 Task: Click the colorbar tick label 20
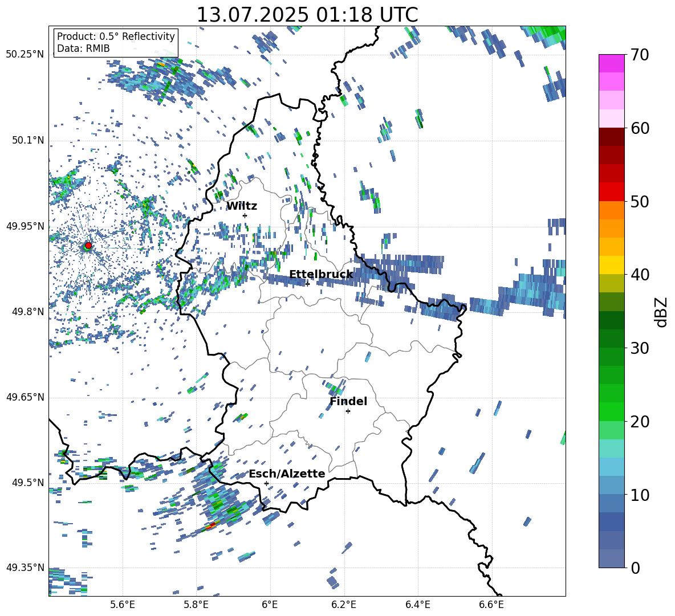pos(639,421)
